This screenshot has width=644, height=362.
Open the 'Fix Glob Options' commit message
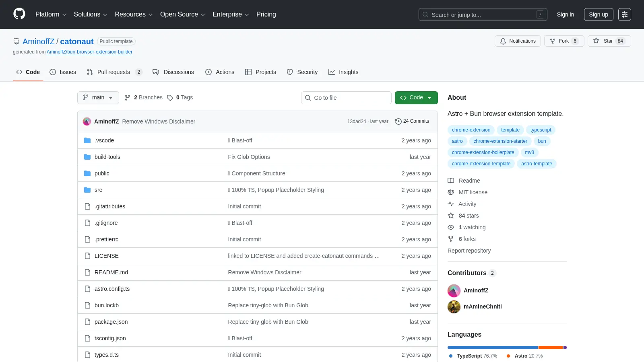(249, 157)
